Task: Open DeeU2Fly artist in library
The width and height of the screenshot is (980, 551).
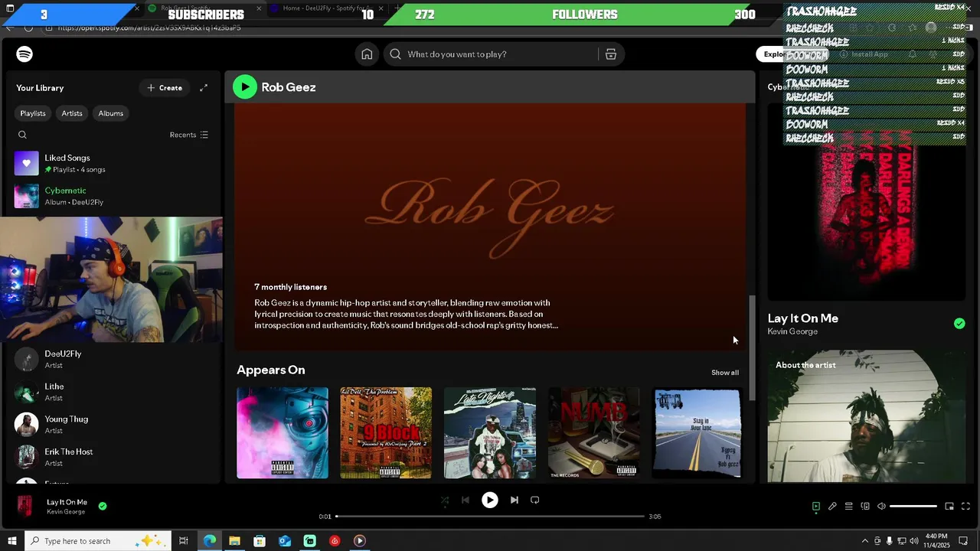Action: point(113,360)
